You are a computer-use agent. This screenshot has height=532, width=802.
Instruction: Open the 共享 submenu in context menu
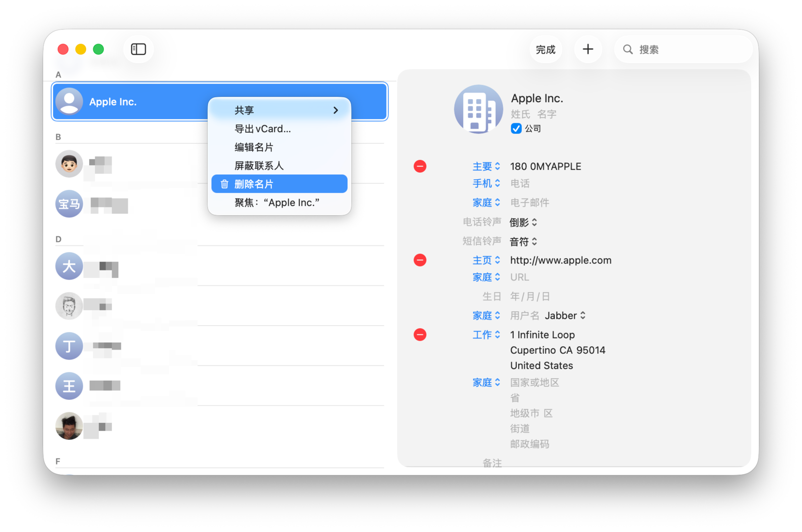pos(279,110)
